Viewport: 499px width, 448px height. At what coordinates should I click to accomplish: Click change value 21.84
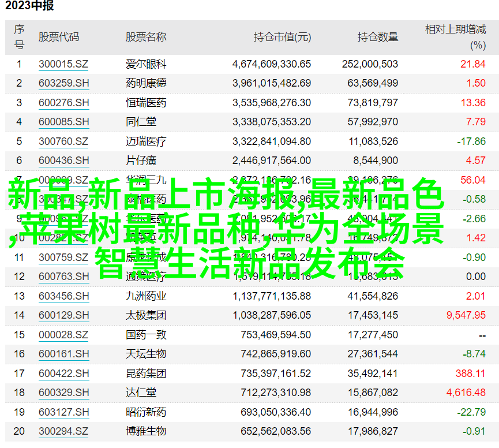(x=473, y=64)
